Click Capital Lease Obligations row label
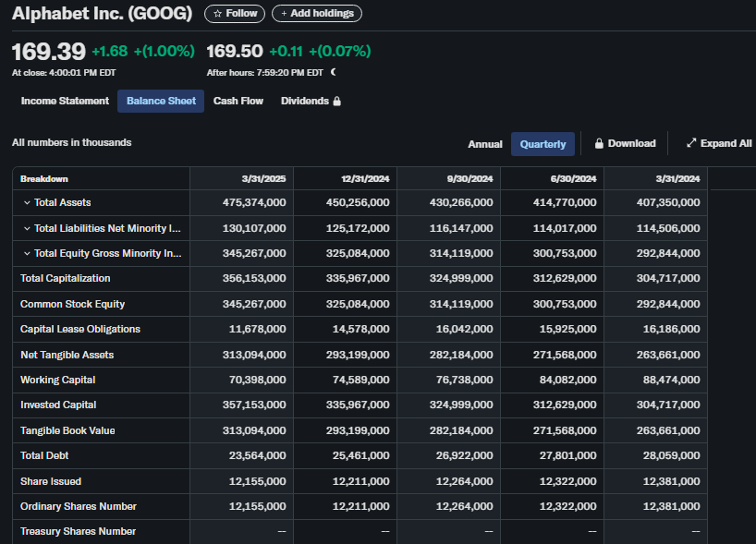The image size is (756, 544). [x=80, y=329]
